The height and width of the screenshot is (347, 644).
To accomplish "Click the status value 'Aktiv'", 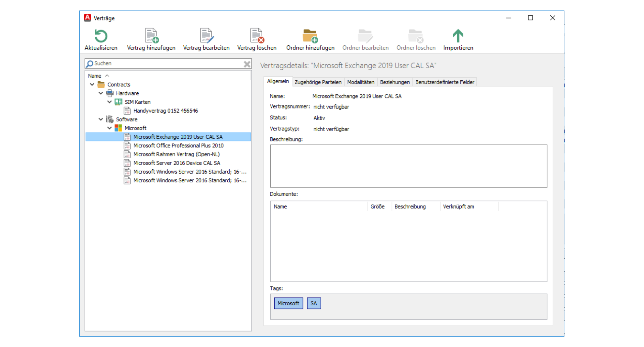I will point(319,118).
